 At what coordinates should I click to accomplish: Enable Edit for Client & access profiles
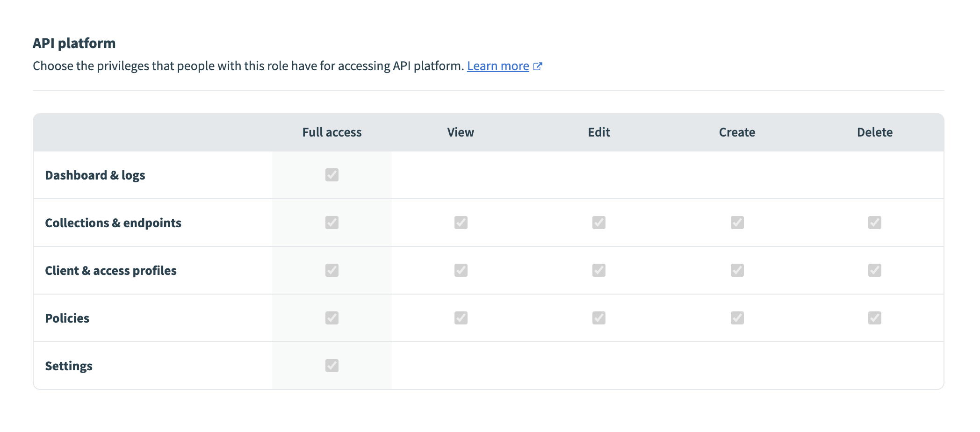pyautogui.click(x=598, y=270)
